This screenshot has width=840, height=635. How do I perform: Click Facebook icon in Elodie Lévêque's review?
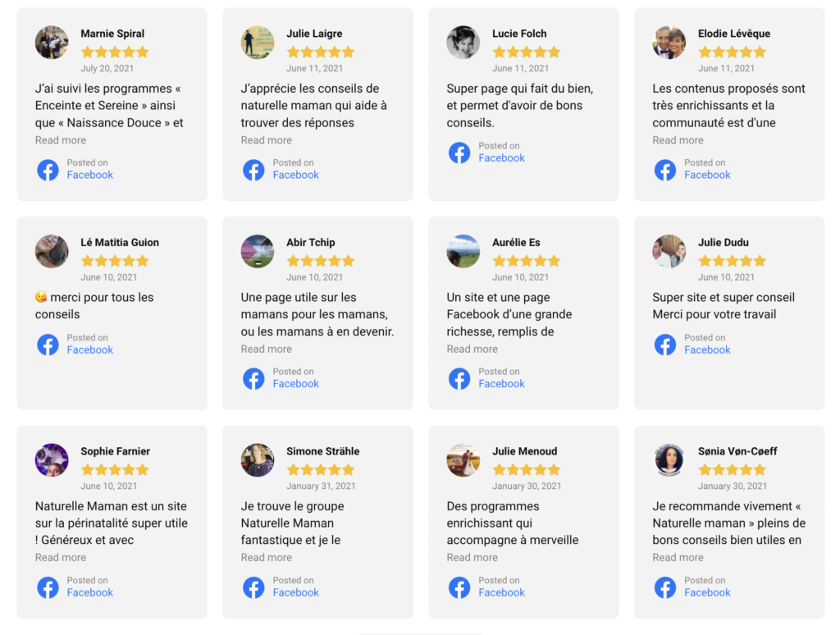click(665, 170)
